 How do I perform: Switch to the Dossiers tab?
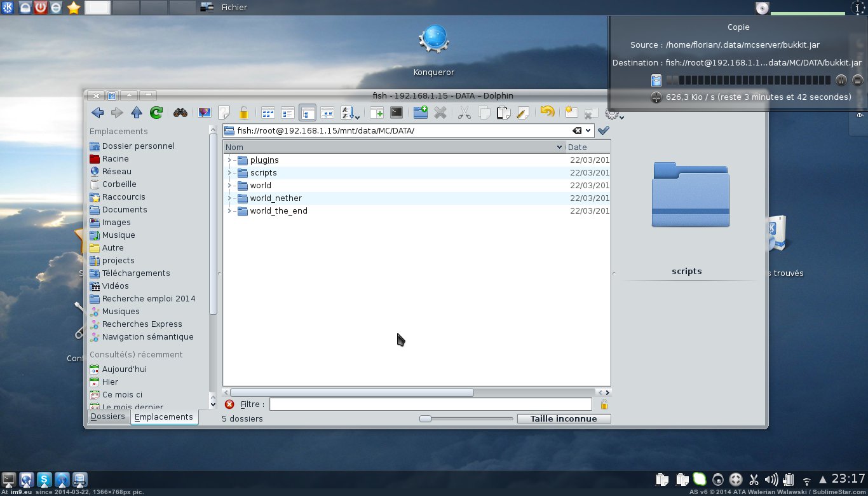108,417
